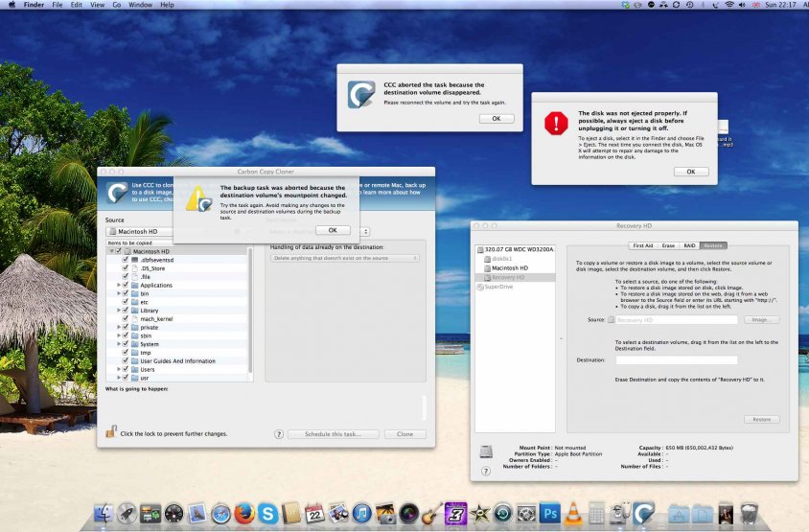The height and width of the screenshot is (532, 809).
Task: Click Schedule this task button
Action: point(333,434)
